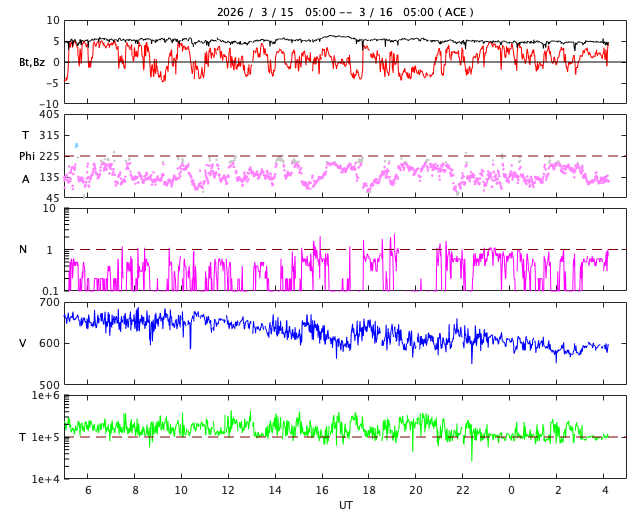The width and height of the screenshot is (640, 512).
Task: Click the 1e+6 tick label on the temperature axis
Action: coord(46,396)
